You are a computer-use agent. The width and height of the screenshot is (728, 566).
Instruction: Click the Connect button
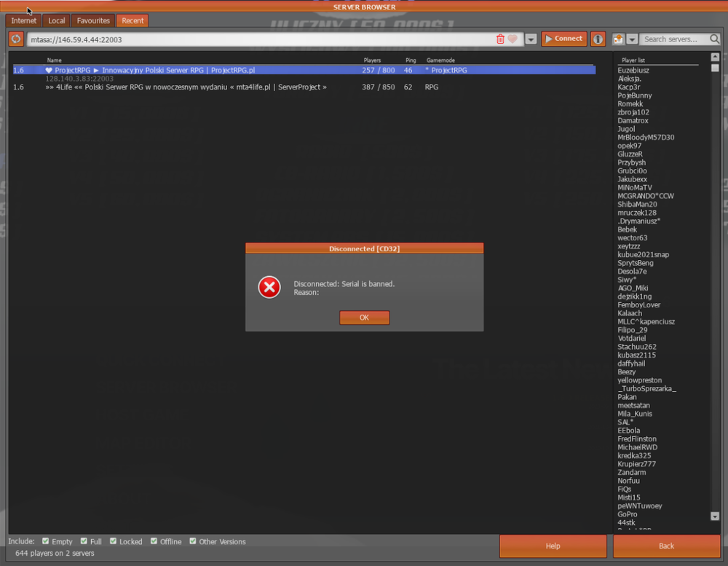click(x=564, y=39)
